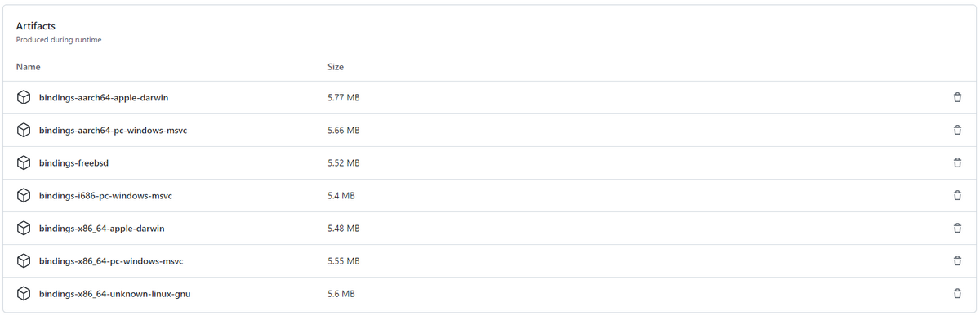980x320 pixels.
Task: Delete the bindings-aarch64-apple-darwin artifact
Action: click(x=957, y=98)
